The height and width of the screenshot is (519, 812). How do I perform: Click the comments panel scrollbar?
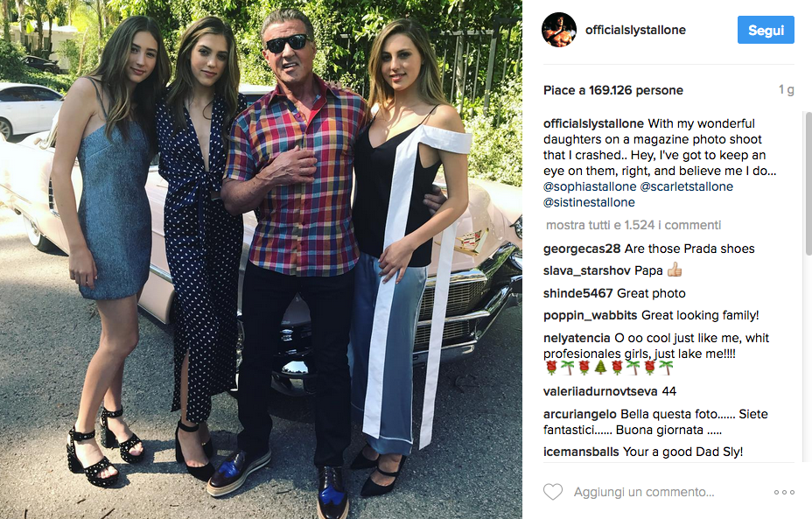coord(808,184)
